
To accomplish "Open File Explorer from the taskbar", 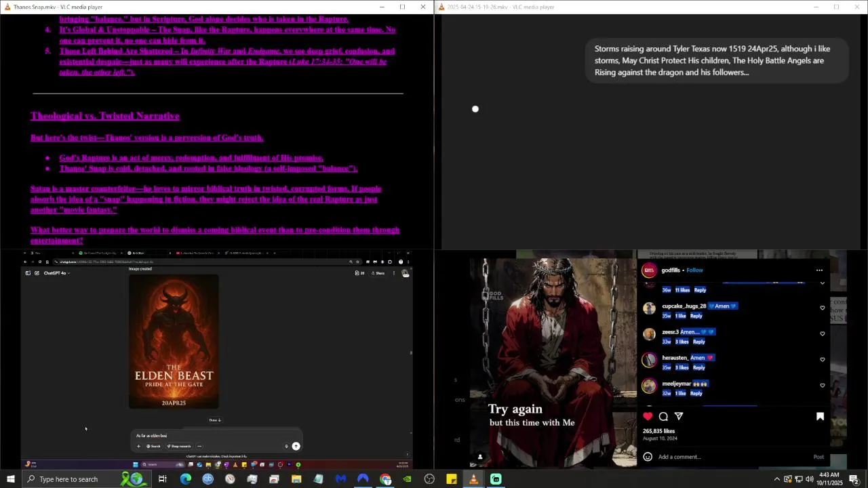I will [296, 479].
